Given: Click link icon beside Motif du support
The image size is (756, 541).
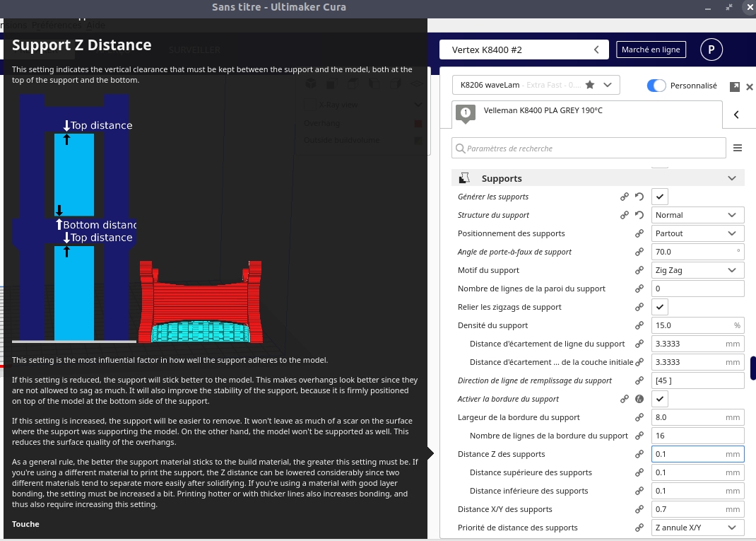Looking at the screenshot, I should (639, 270).
